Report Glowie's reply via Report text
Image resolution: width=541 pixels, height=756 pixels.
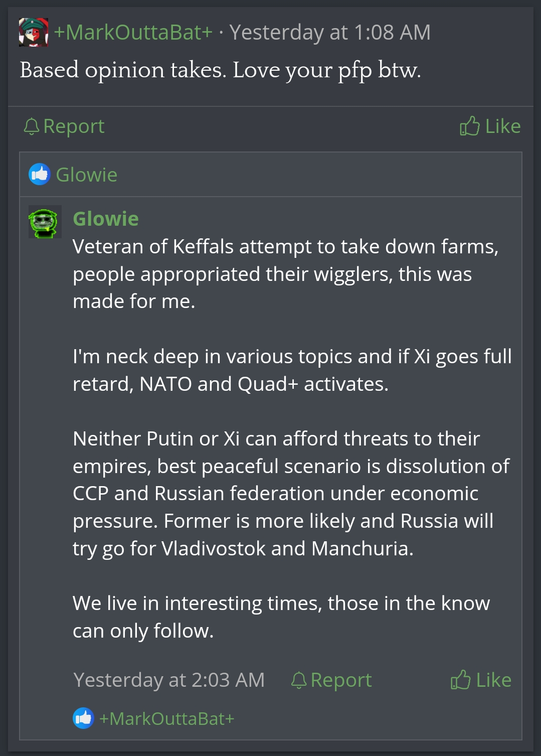341,680
